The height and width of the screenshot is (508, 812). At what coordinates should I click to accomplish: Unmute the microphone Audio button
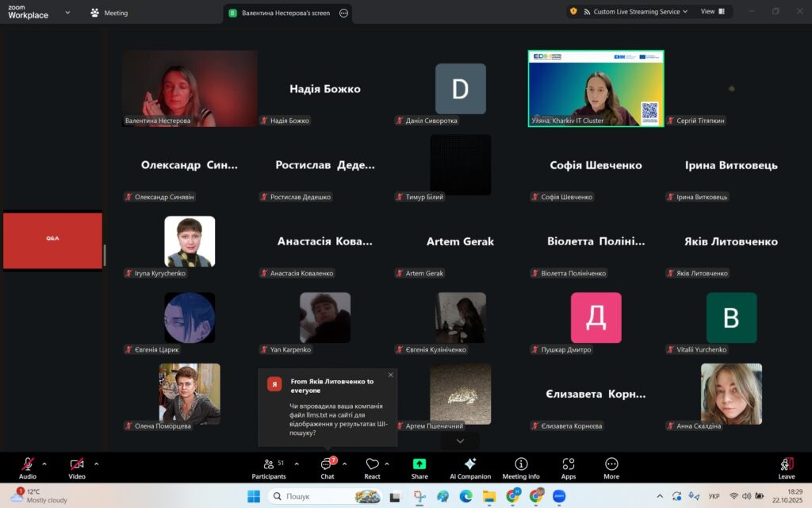pos(28,467)
